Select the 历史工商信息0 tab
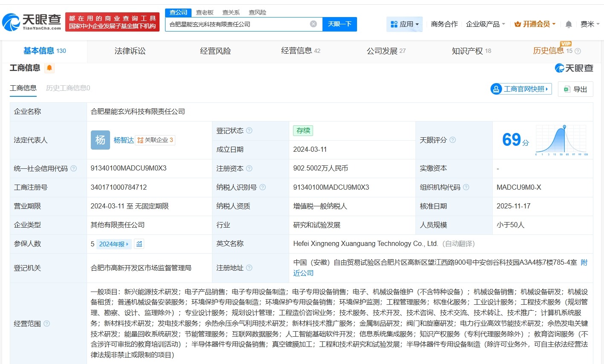The image size is (604, 364). coord(67,88)
